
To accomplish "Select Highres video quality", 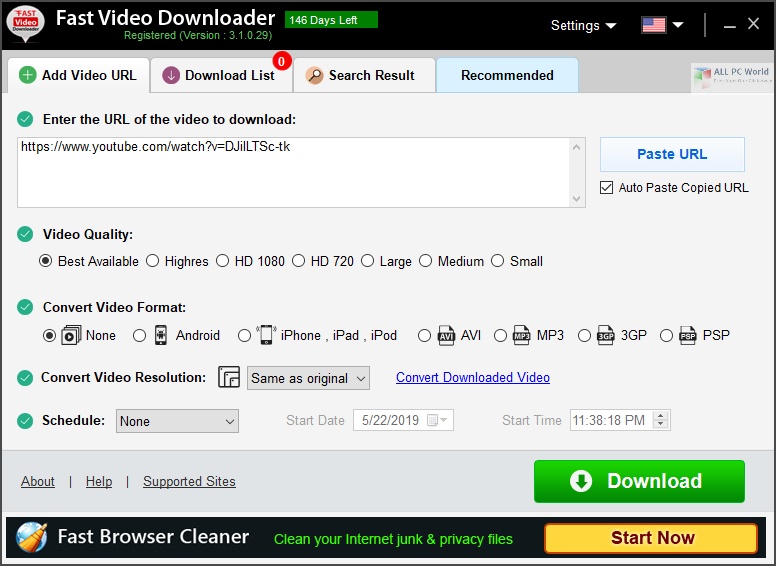I will click(x=152, y=261).
